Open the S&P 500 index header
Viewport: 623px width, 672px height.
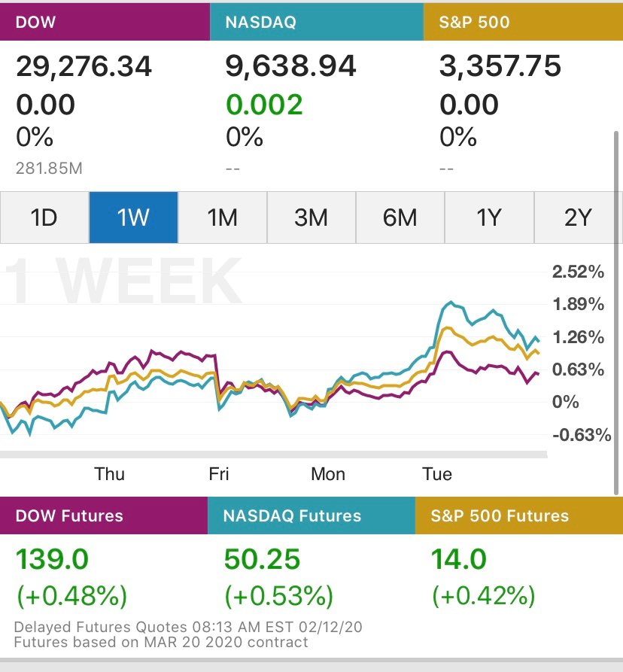[x=523, y=22]
